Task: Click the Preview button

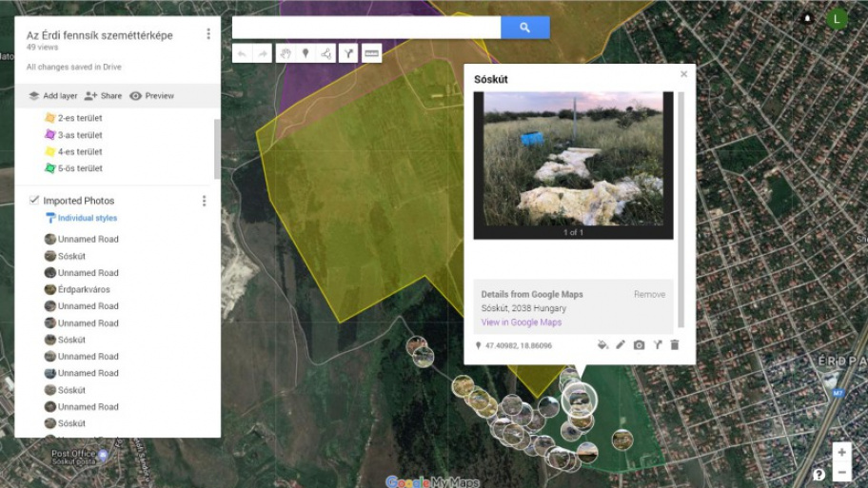Action: coord(151,96)
